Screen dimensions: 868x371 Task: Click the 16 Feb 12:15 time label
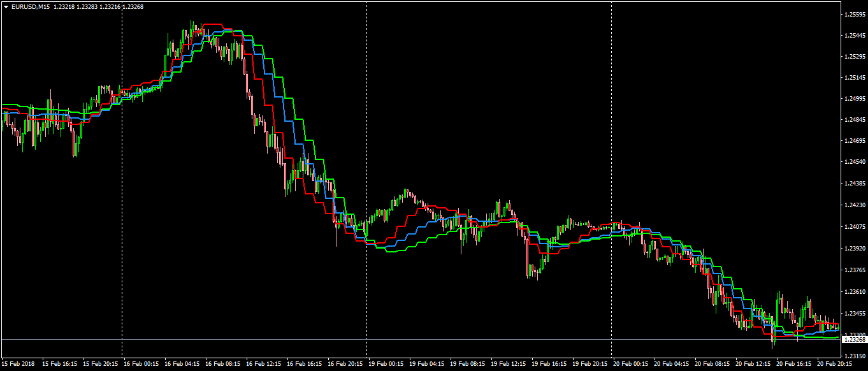coord(264,364)
